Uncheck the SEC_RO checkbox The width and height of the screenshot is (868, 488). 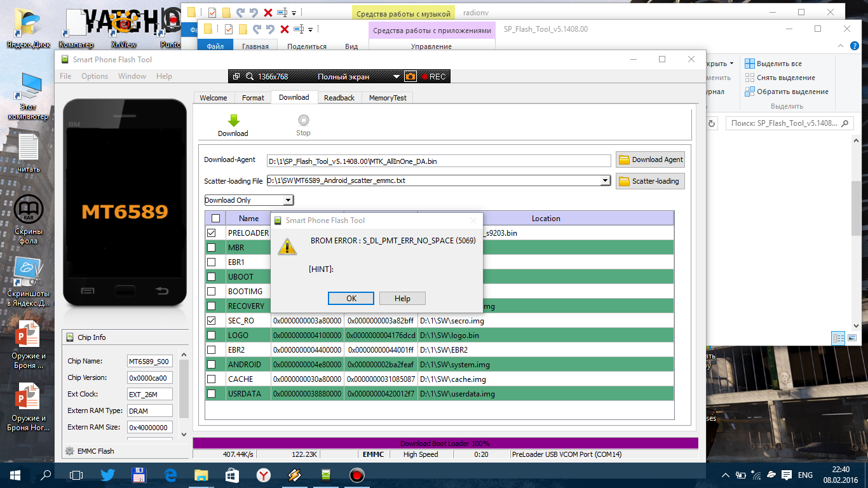coord(212,321)
